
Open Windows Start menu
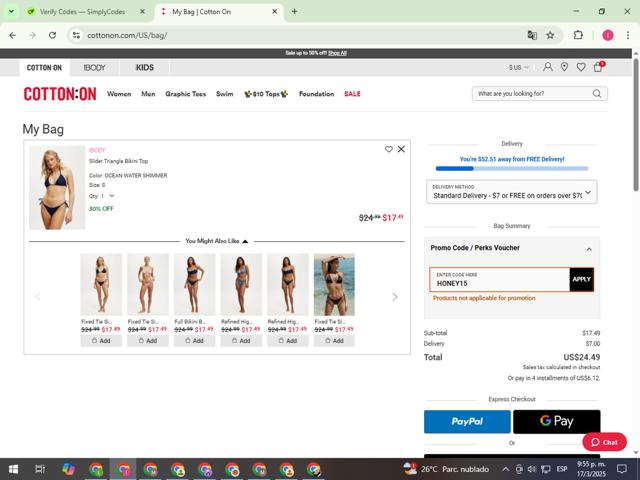[13, 469]
